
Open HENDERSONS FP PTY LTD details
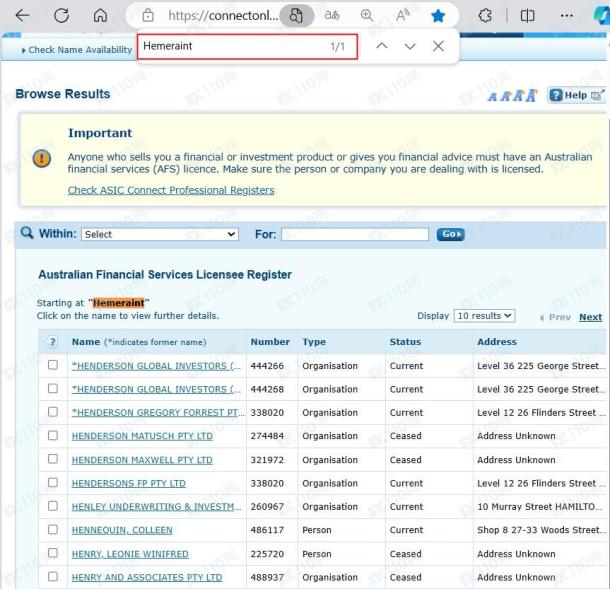pyautogui.click(x=129, y=484)
